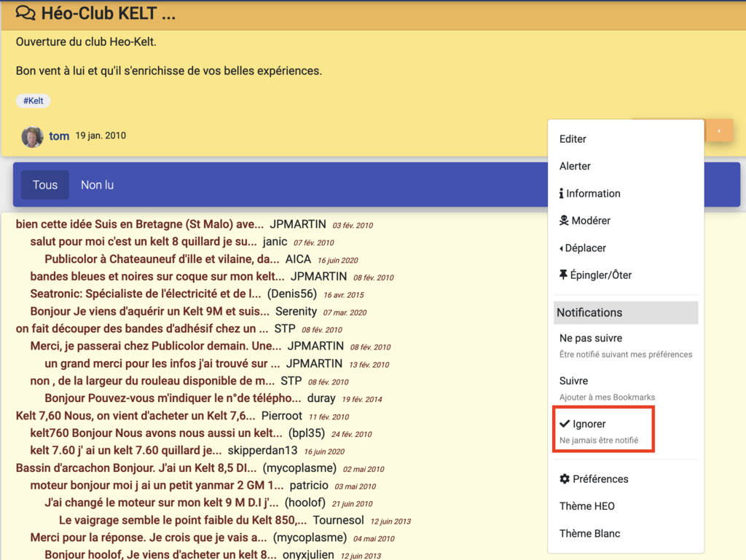The image size is (746, 560).
Task: Open 'Bassin d'arcachon Bonjour' post
Action: click(x=136, y=468)
